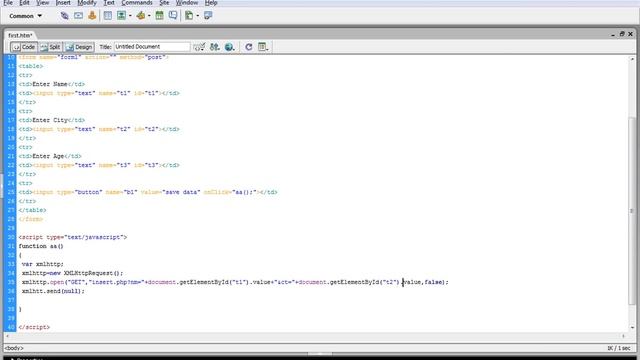Click the 'function aa()' code line

coord(41,246)
